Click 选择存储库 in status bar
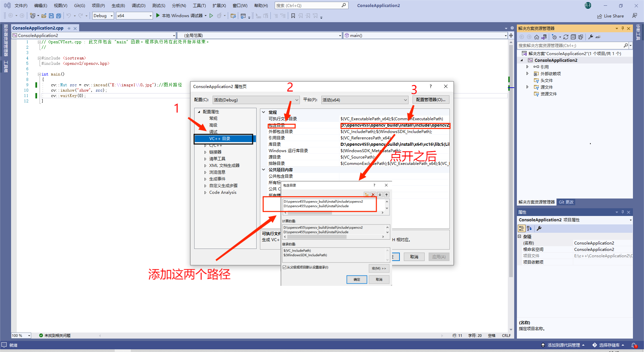This screenshot has width=644, height=352. (x=609, y=345)
